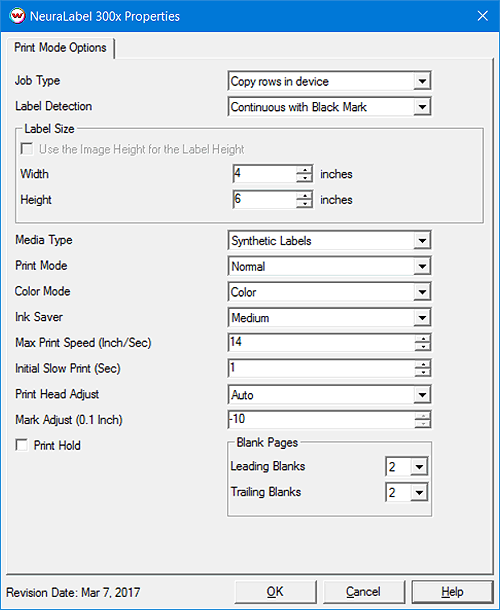The width and height of the screenshot is (500, 610).
Task: Open Help for printer properties
Action: (x=452, y=592)
